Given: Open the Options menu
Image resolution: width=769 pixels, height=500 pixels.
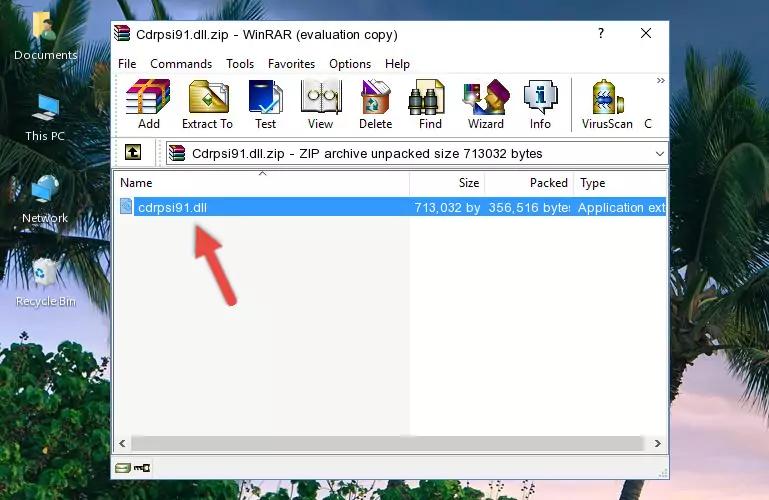Looking at the screenshot, I should 350,64.
